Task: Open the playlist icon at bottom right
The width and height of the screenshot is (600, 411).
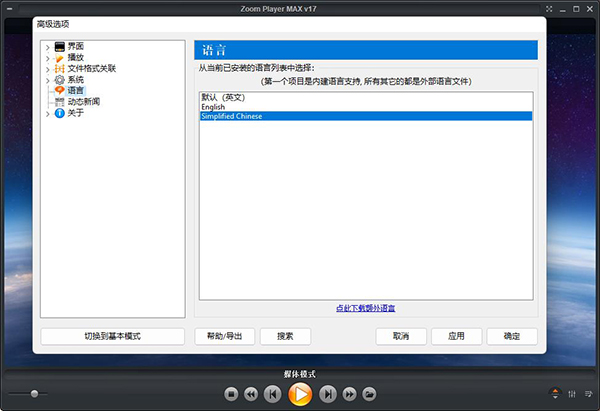Action: (x=589, y=394)
